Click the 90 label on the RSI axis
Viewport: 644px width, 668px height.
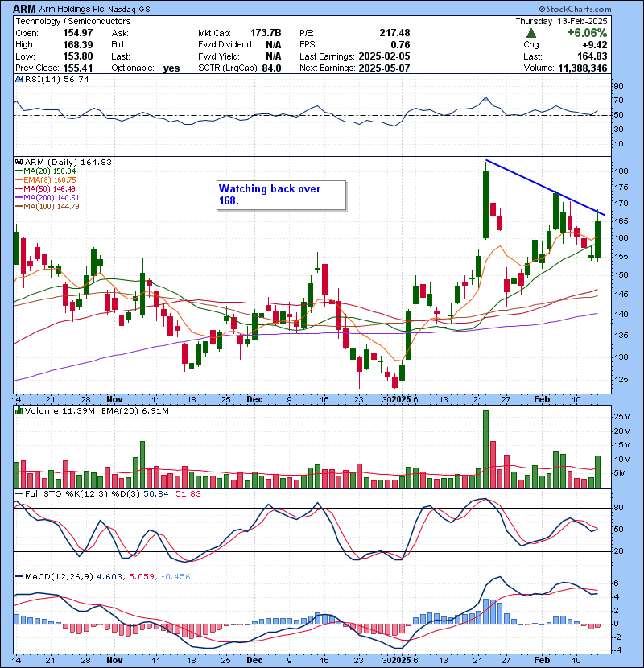[618, 86]
